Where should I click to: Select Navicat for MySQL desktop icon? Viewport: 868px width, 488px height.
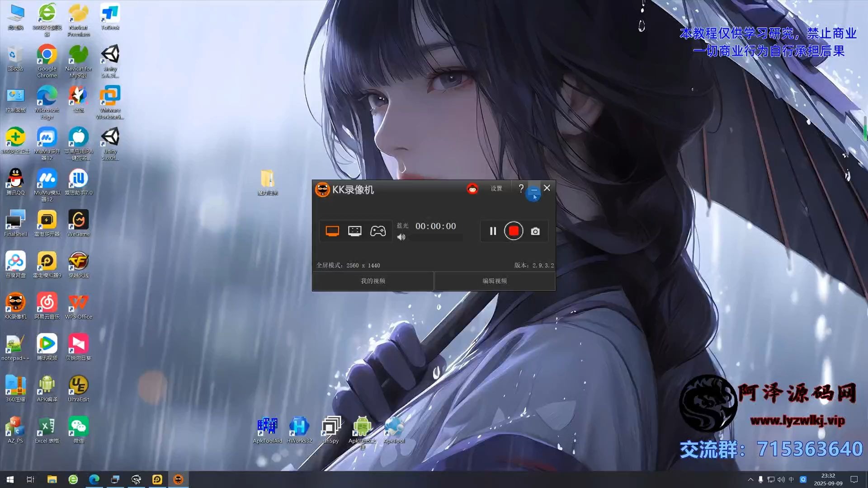[x=78, y=61]
